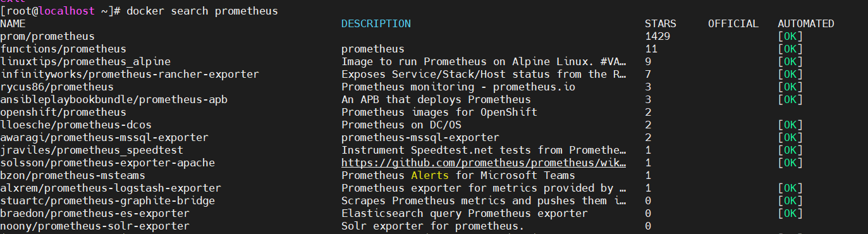Click the STARS column header
Image resolution: width=868 pixels, height=234 pixels.
click(661, 24)
